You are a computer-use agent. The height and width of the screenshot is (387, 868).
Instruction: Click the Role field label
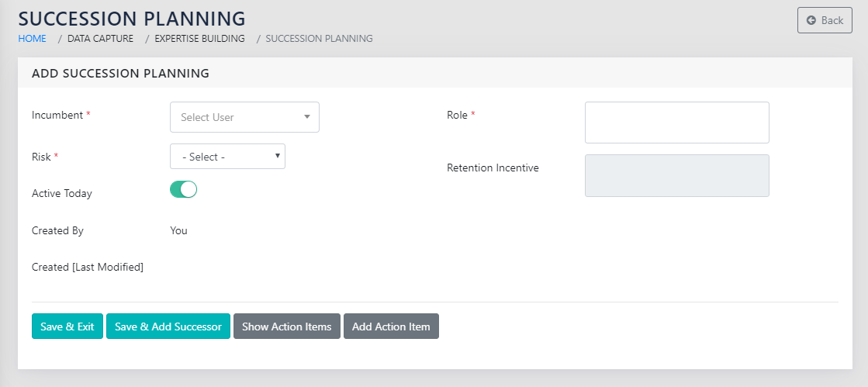(457, 115)
